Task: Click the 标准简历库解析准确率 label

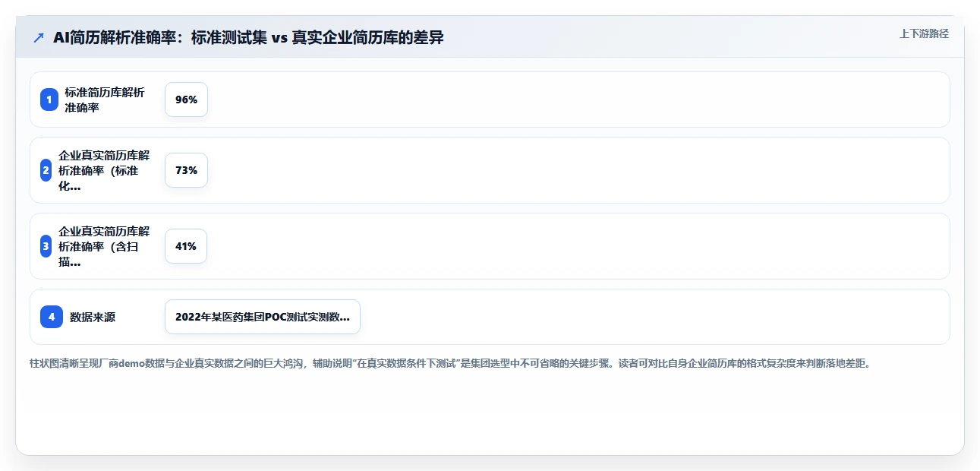Action: [105, 100]
